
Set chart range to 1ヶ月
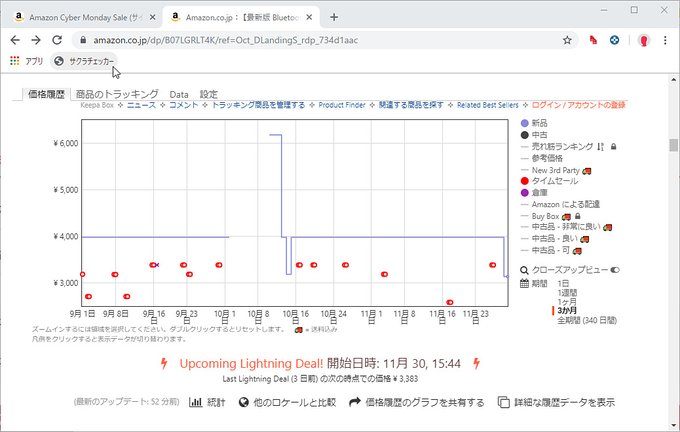(567, 302)
